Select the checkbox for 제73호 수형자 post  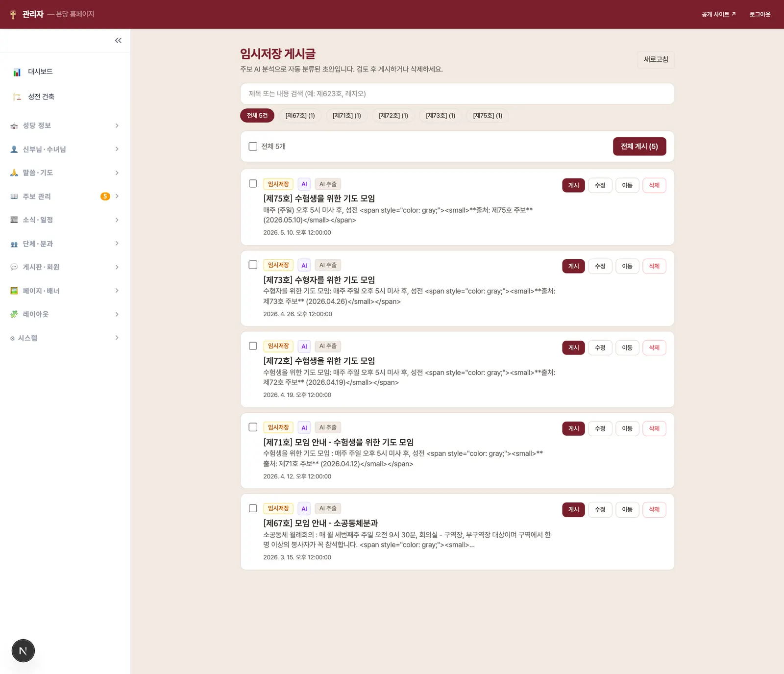tap(253, 265)
